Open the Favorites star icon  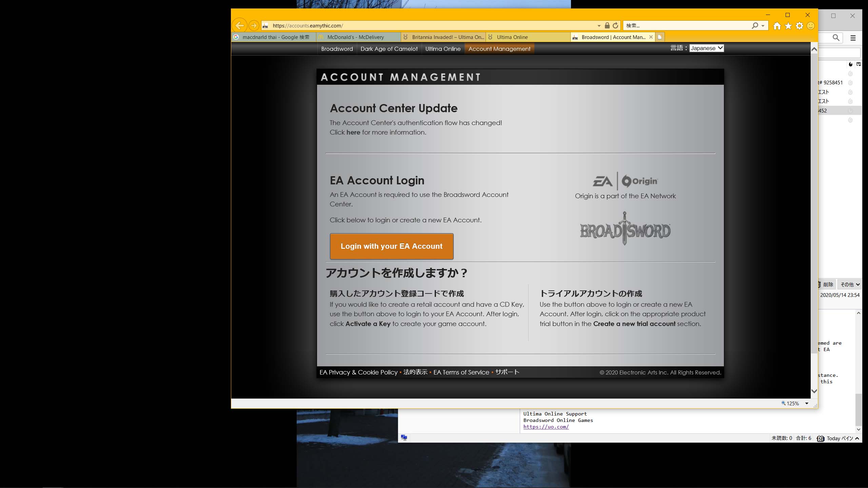point(788,26)
